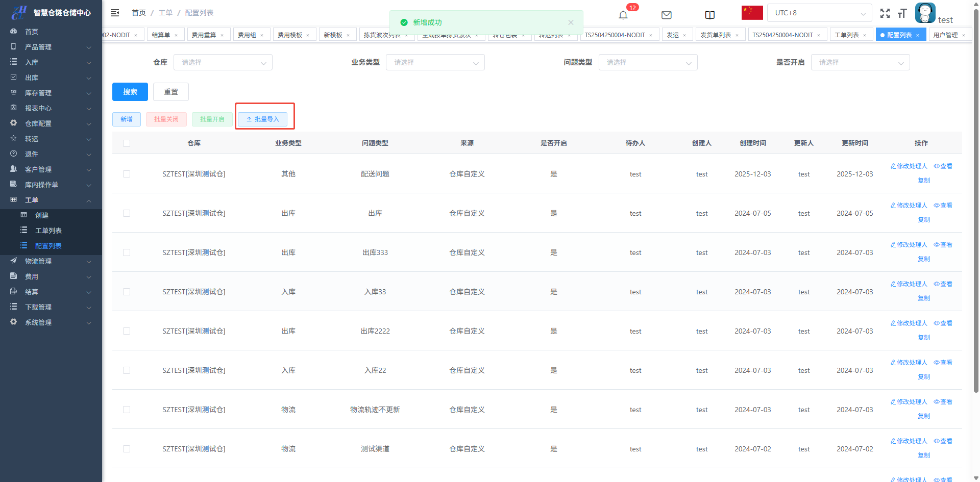
Task: Open the 仓库 filter dropdown
Action: [223, 62]
